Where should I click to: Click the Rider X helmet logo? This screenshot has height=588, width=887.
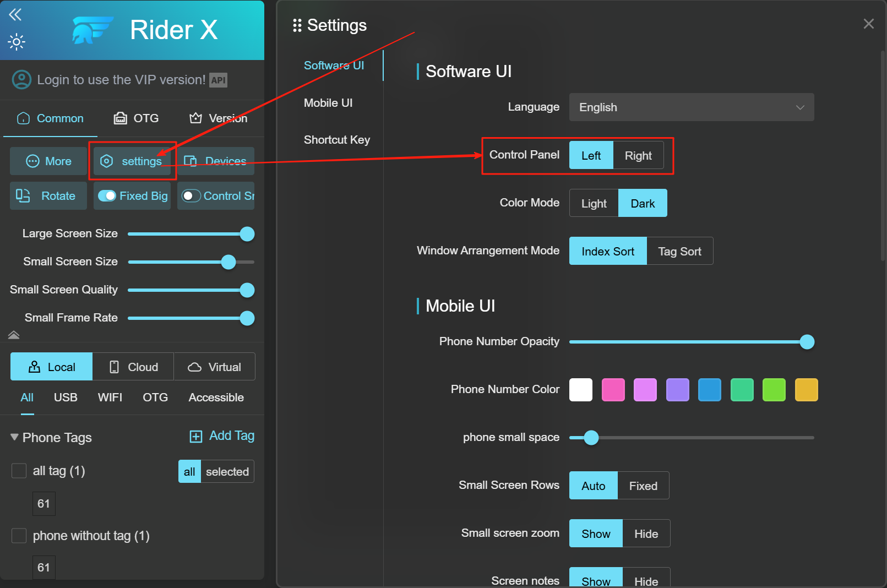(x=92, y=30)
